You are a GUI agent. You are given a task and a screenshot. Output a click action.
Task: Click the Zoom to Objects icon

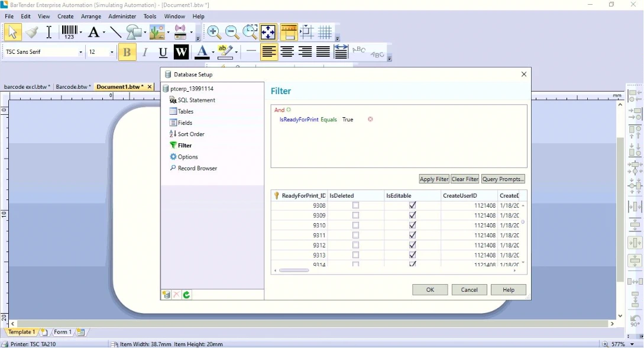pos(250,32)
